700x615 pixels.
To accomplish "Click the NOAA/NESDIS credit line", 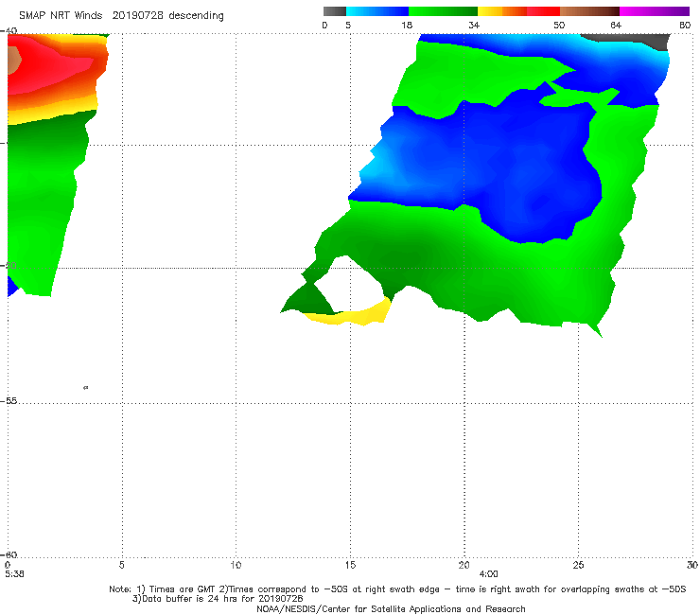I will (x=391, y=609).
